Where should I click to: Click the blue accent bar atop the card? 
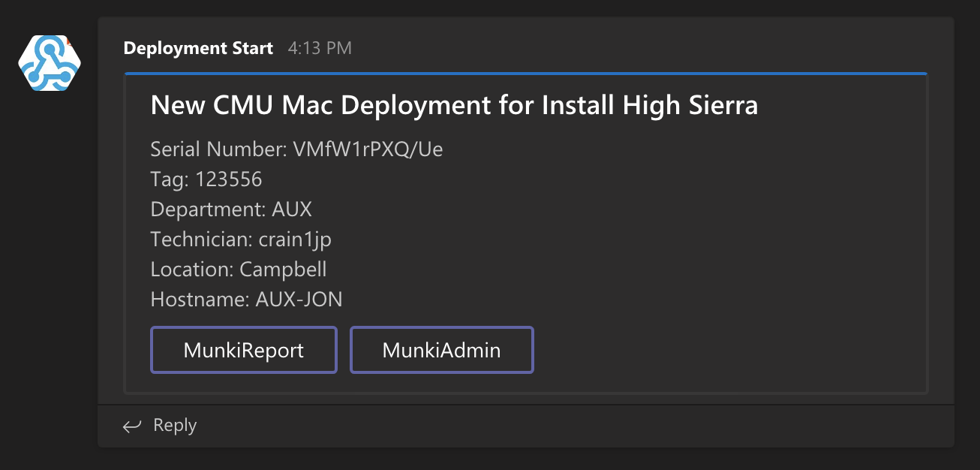[x=525, y=74]
